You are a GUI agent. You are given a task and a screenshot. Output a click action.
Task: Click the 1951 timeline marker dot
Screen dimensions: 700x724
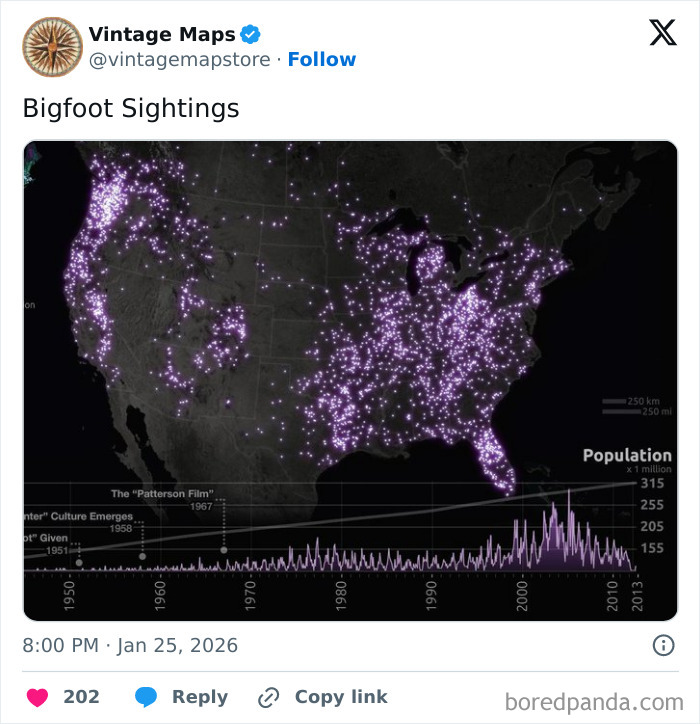(79, 563)
